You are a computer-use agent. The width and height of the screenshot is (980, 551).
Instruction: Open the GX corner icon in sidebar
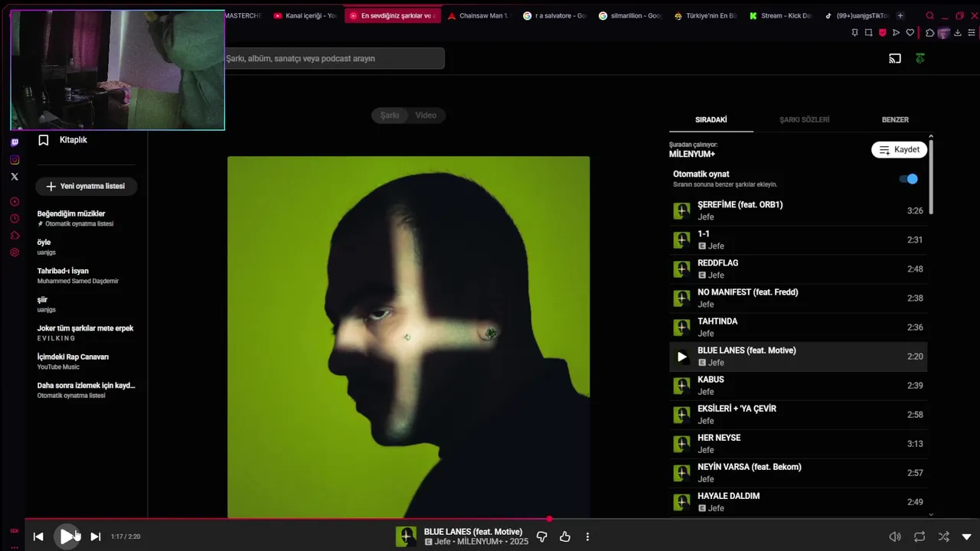[15, 530]
